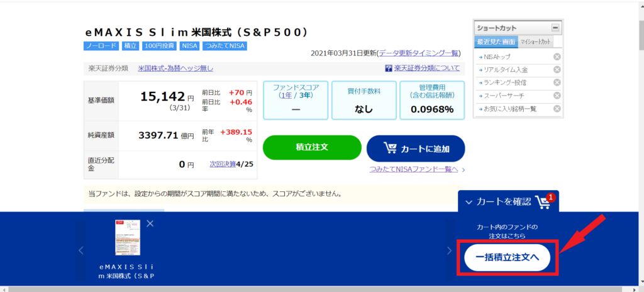
Task: Open 次回決算 link
Action: pyautogui.click(x=223, y=164)
